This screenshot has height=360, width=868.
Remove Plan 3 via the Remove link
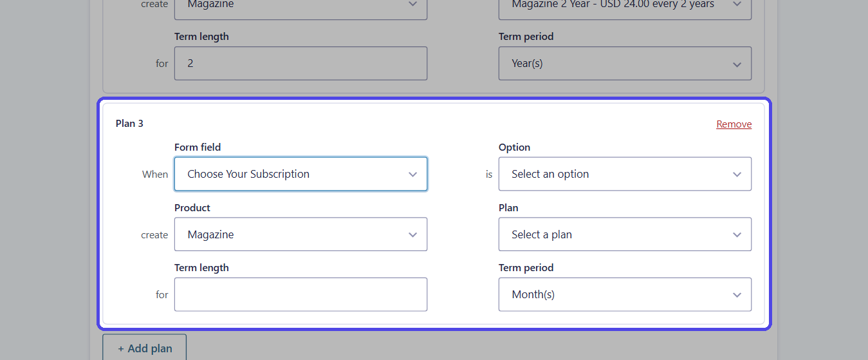point(734,124)
